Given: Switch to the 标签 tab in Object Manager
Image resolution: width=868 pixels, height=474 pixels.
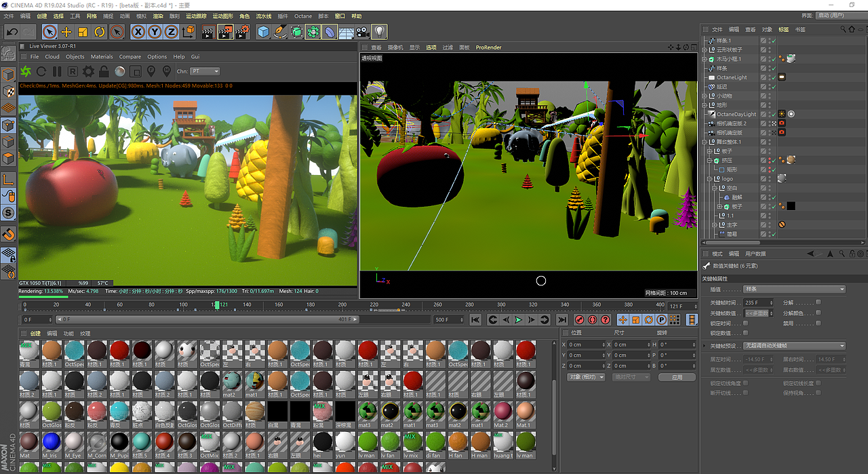Looking at the screenshot, I should point(784,30).
